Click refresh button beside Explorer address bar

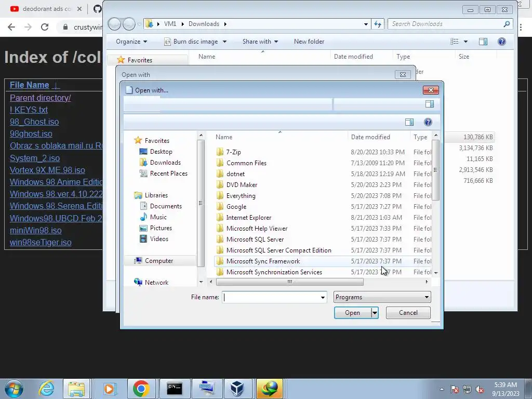[x=378, y=24]
